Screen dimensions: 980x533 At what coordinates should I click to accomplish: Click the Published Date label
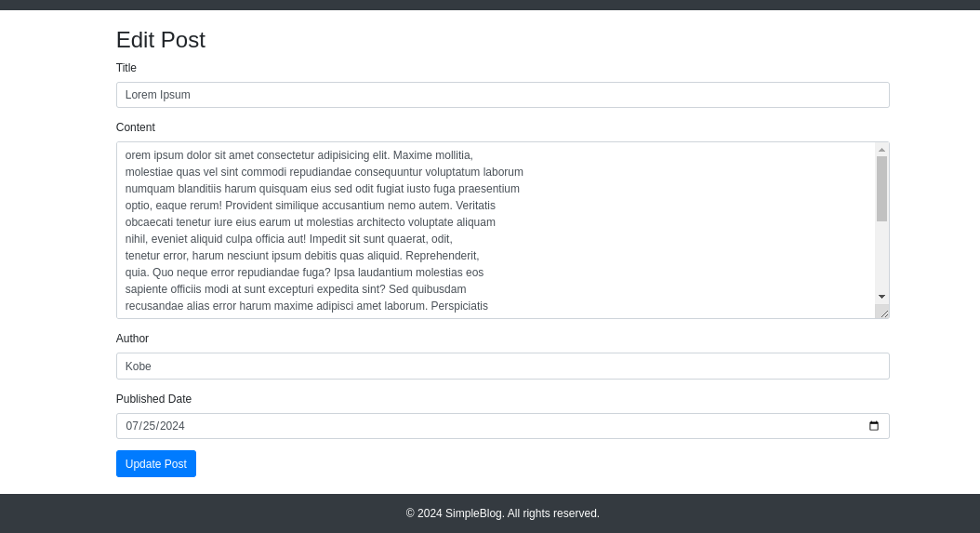153,399
